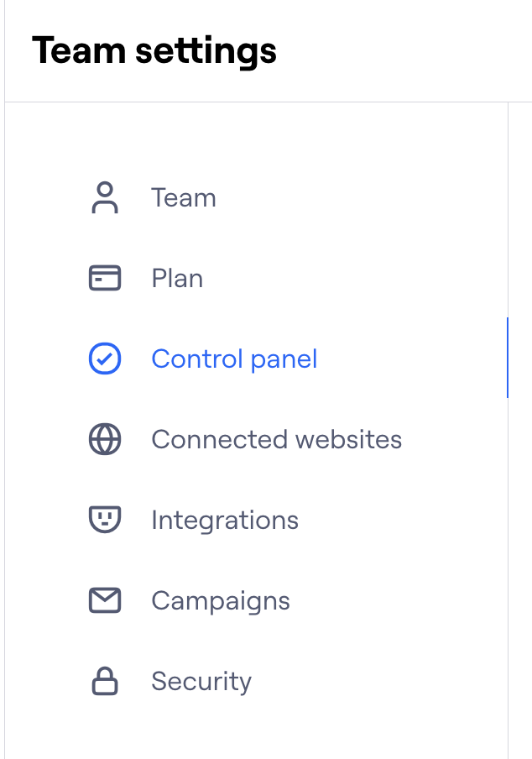The height and width of the screenshot is (759, 532).
Task: Open the Team settings section
Action: click(184, 198)
